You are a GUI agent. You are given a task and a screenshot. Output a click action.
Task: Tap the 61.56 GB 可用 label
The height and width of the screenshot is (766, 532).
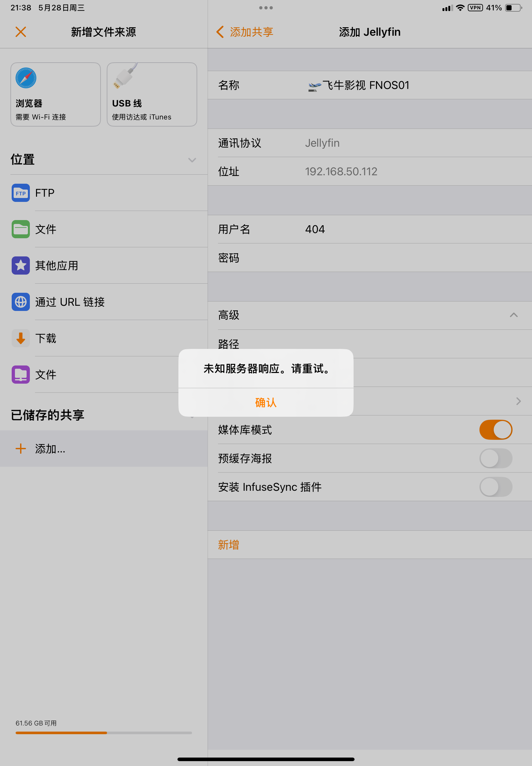[x=36, y=723]
